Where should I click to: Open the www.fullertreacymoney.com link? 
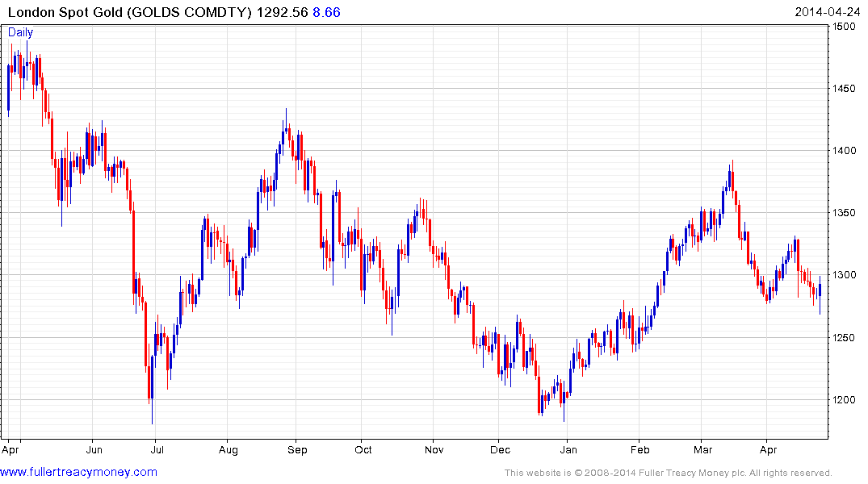pyautogui.click(x=78, y=472)
